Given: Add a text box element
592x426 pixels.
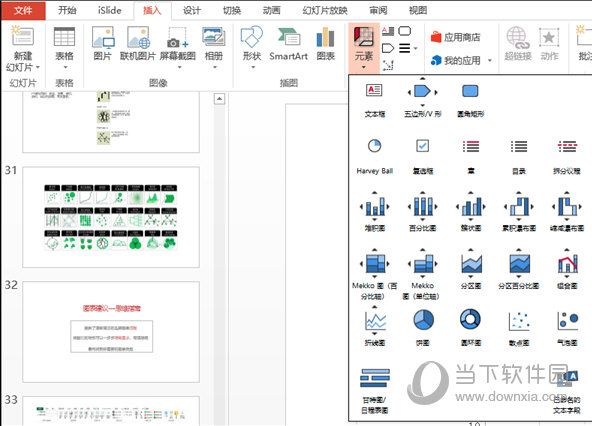Looking at the screenshot, I should tap(374, 99).
